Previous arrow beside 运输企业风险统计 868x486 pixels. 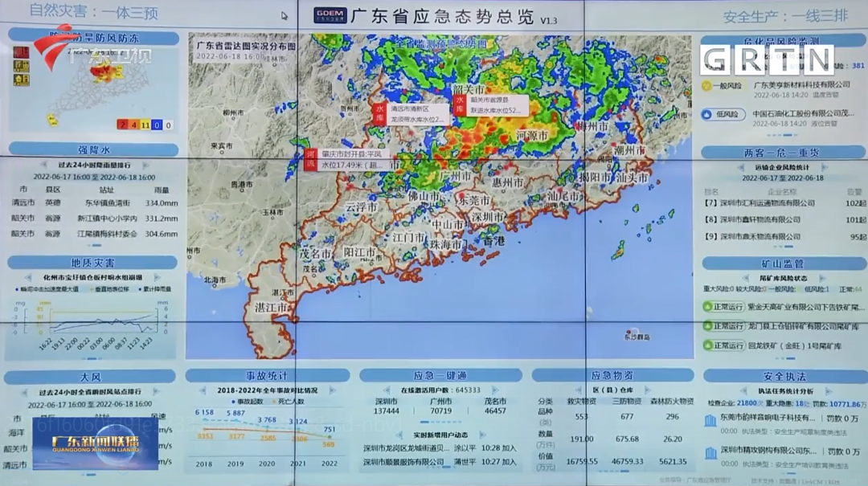(x=741, y=167)
